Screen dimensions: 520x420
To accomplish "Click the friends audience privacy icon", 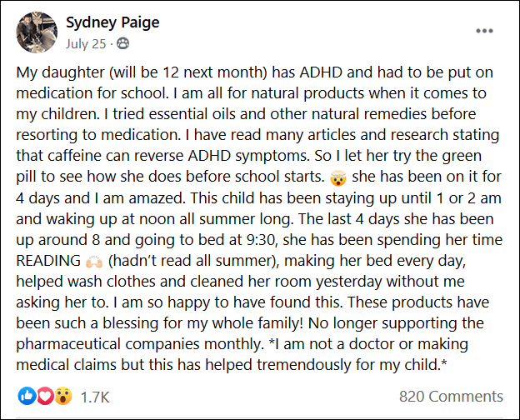I will 123,43.
